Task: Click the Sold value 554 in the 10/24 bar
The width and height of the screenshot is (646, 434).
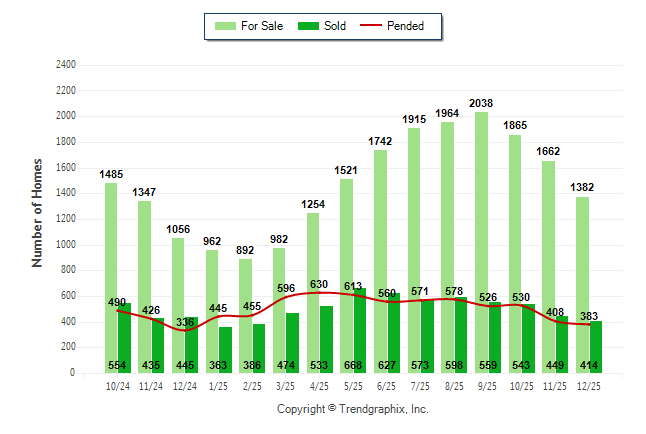Action: [x=118, y=366]
